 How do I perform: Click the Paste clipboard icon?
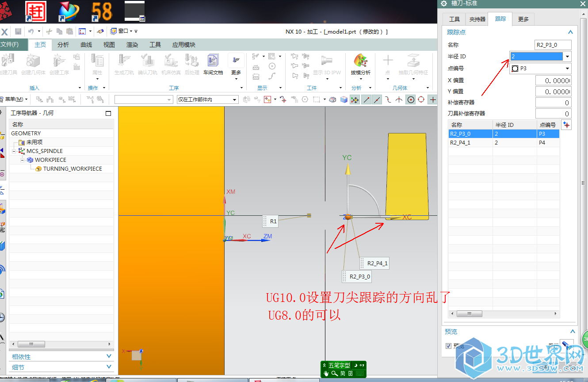pos(69,31)
